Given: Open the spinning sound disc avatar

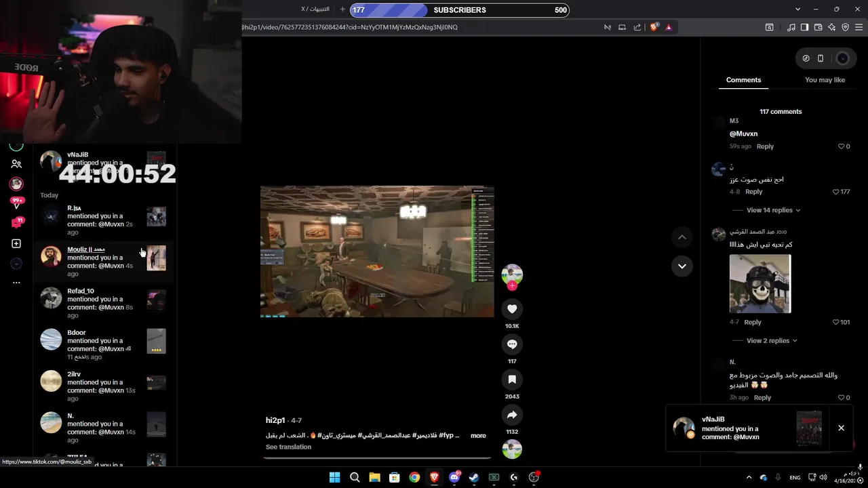Looking at the screenshot, I should coord(512,449).
